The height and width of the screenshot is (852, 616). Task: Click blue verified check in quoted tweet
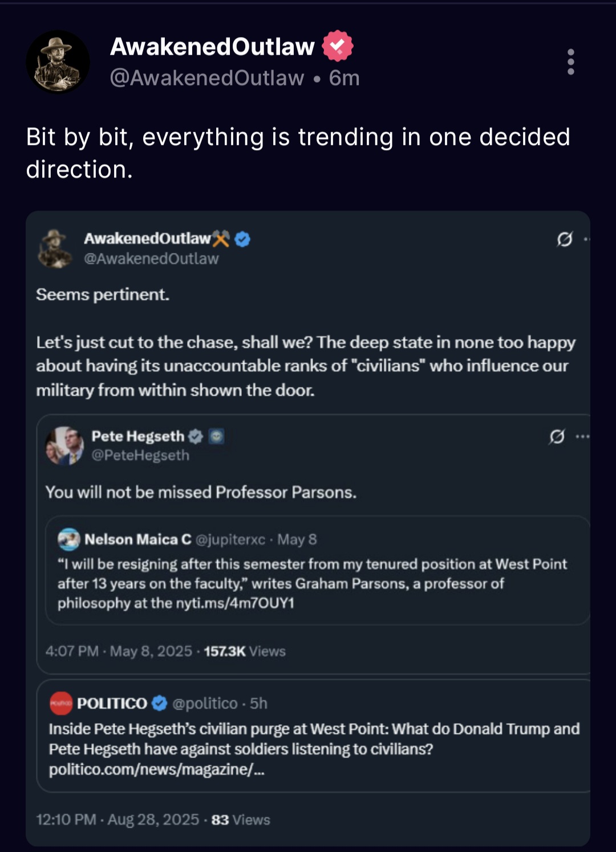(x=242, y=239)
